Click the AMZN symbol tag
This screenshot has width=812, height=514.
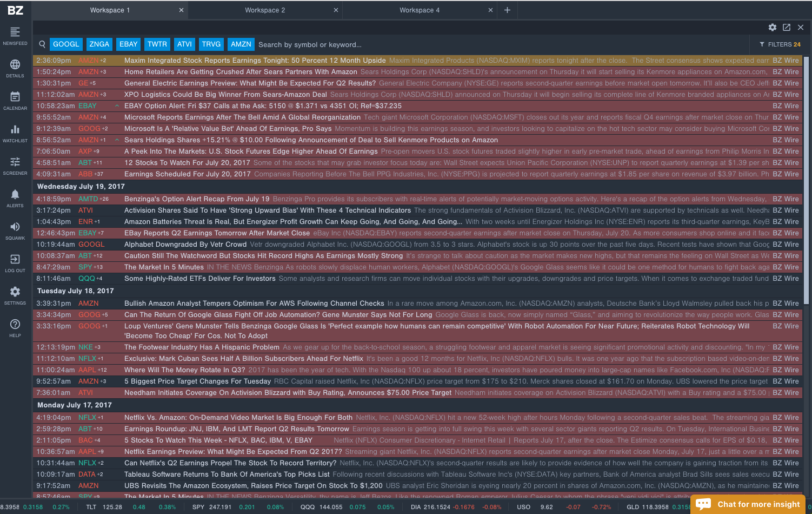[241, 44]
